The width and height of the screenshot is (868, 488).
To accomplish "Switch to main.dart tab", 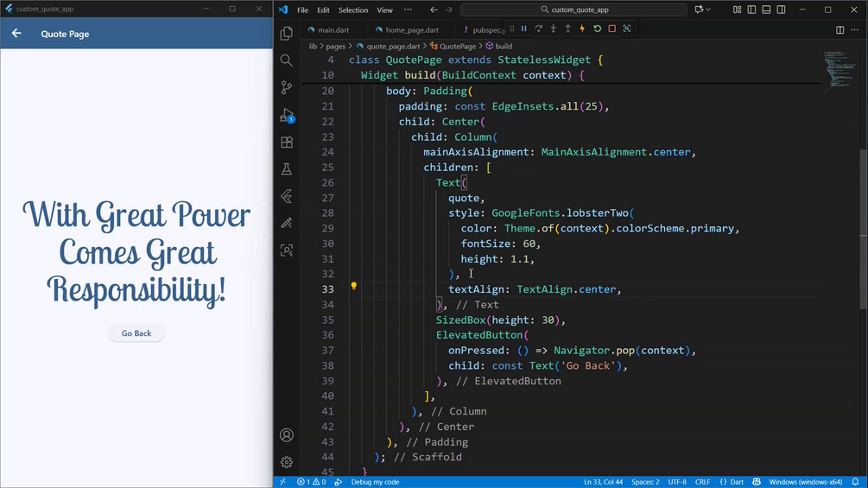I will [x=333, y=30].
